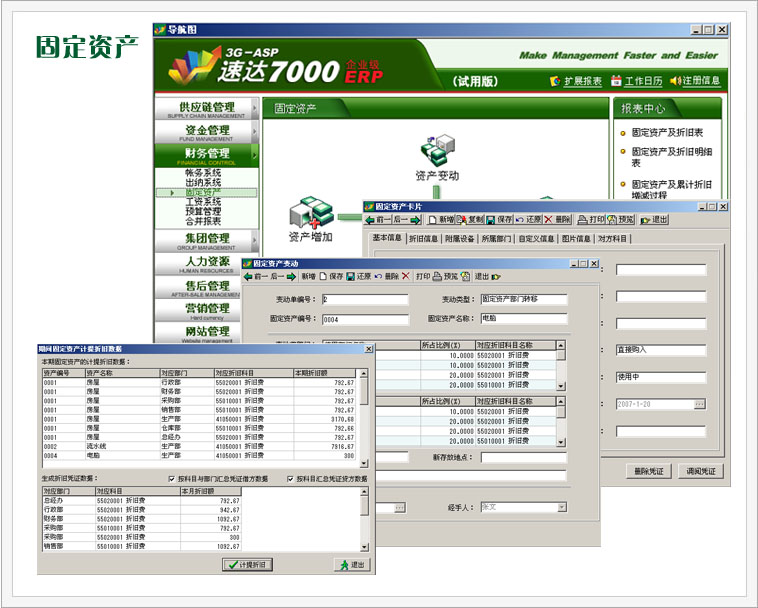758x608 pixels.
Task: Go to previous record (前一) in 固定资产变动
Action: [x=256, y=276]
